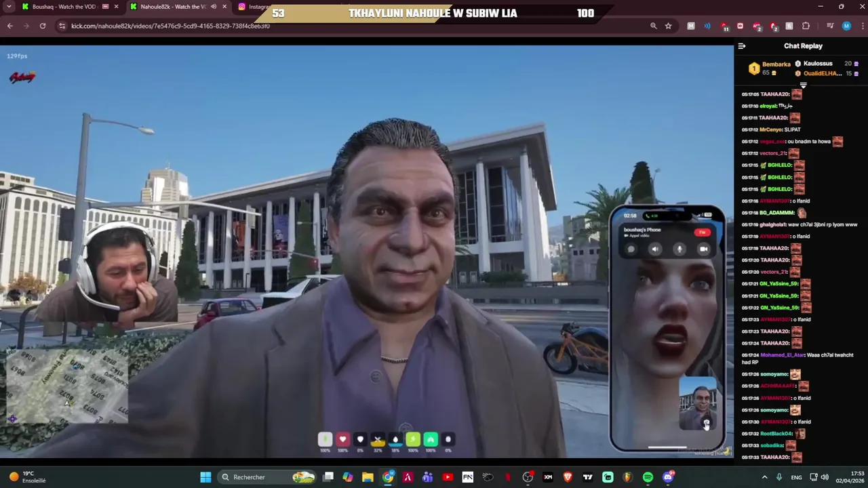View site information icon in address bar
The height and width of the screenshot is (488, 868).
pos(62,26)
